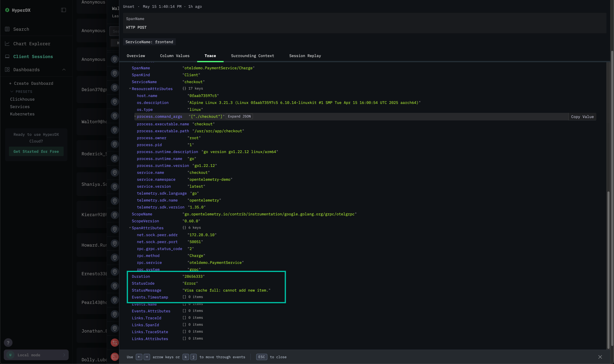The width and height of the screenshot is (614, 364).
Task: Open the Kubernetes preset dashboard
Action: click(22, 114)
